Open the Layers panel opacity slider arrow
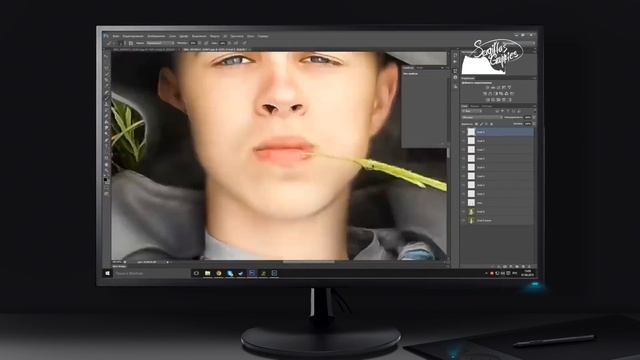Viewport: 640px width, 360px height. click(534, 118)
